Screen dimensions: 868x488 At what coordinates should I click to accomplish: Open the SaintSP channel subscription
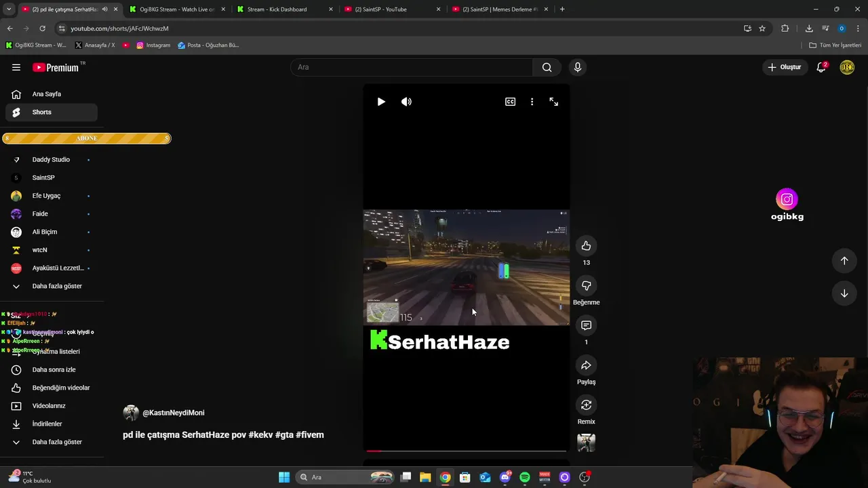coord(52,178)
